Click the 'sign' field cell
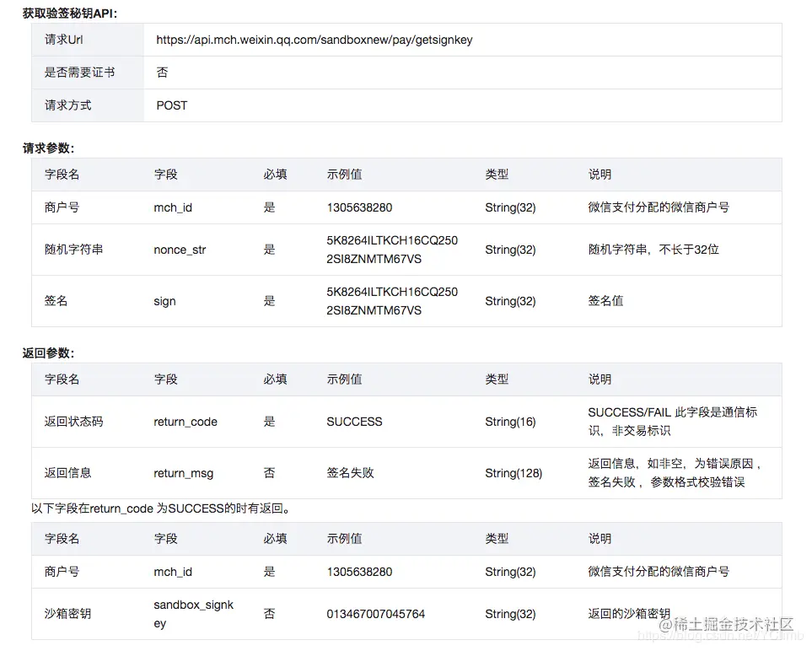 [x=164, y=301]
